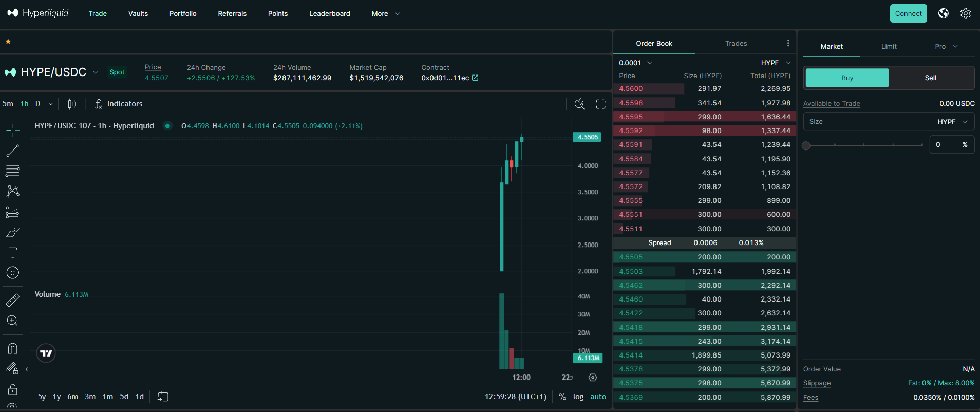Select the trend line drawing tool
The width and height of the screenshot is (980, 412).
pyautogui.click(x=13, y=151)
